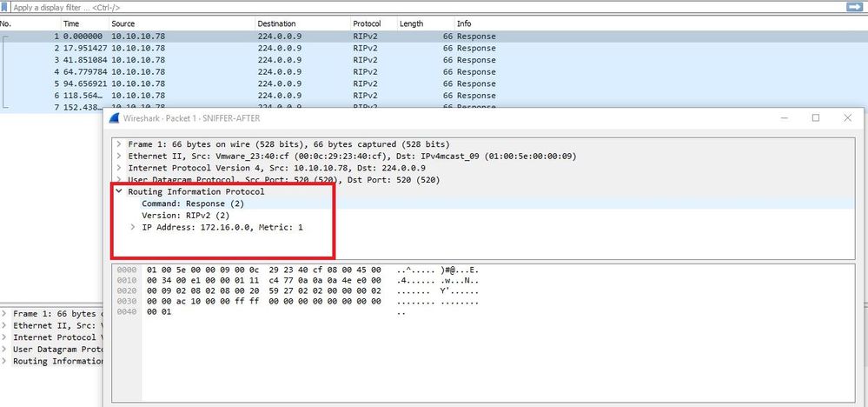
Task: Click Response info of packet 2
Action: [x=476, y=48]
